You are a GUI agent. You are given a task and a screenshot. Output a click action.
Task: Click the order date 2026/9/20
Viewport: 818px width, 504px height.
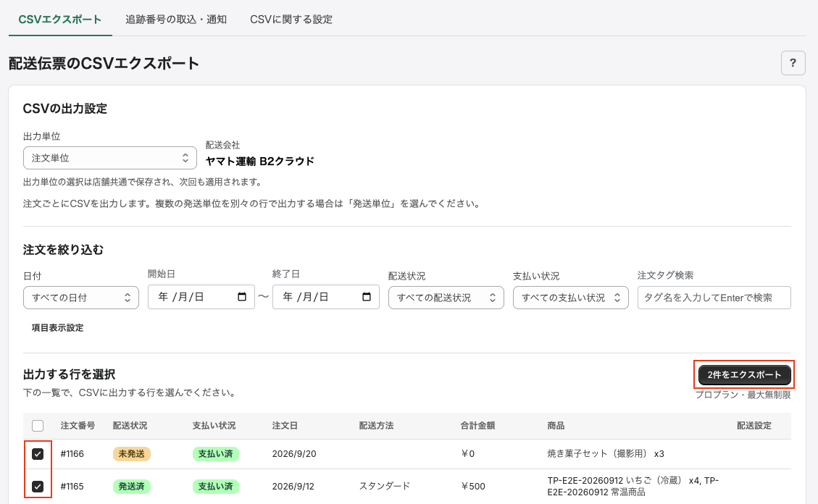click(294, 454)
